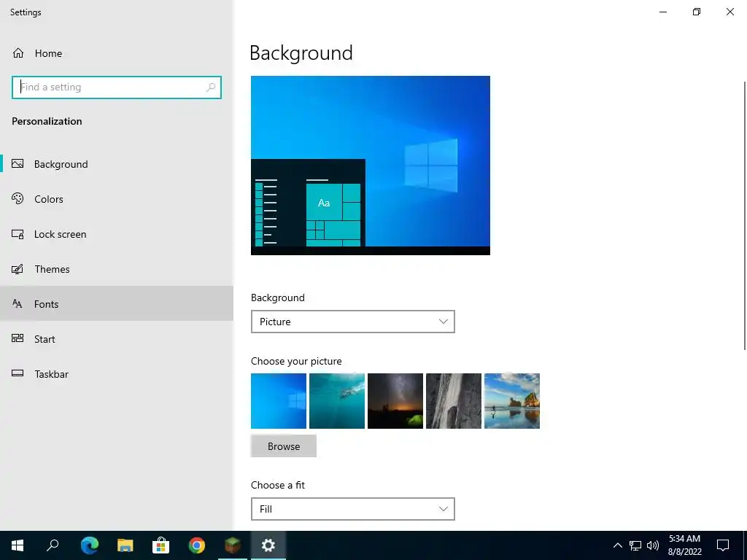Open the notification center icon
This screenshot has width=747, height=560.
coord(723,545)
